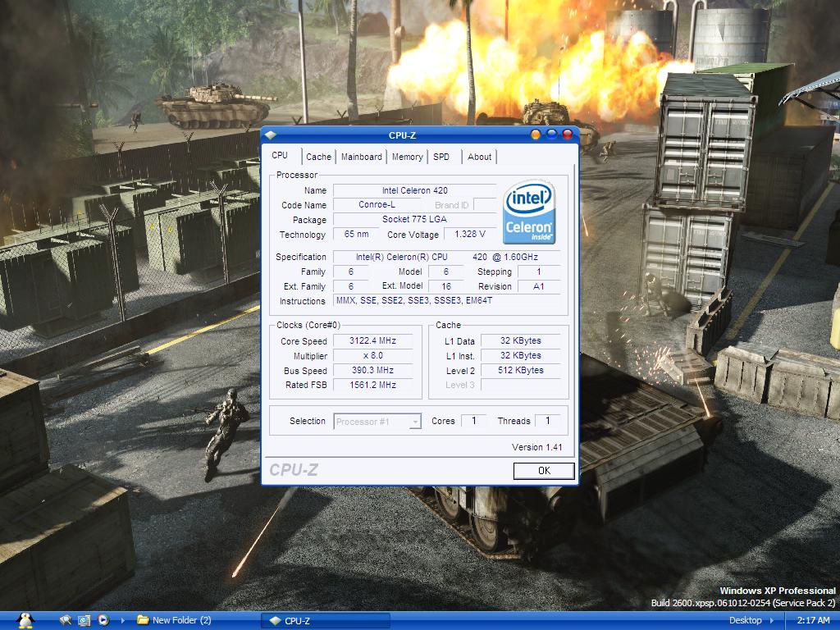Click the CPU-Z title bar diamond icon
Viewport: 840px width, 630px height.
pos(271,135)
